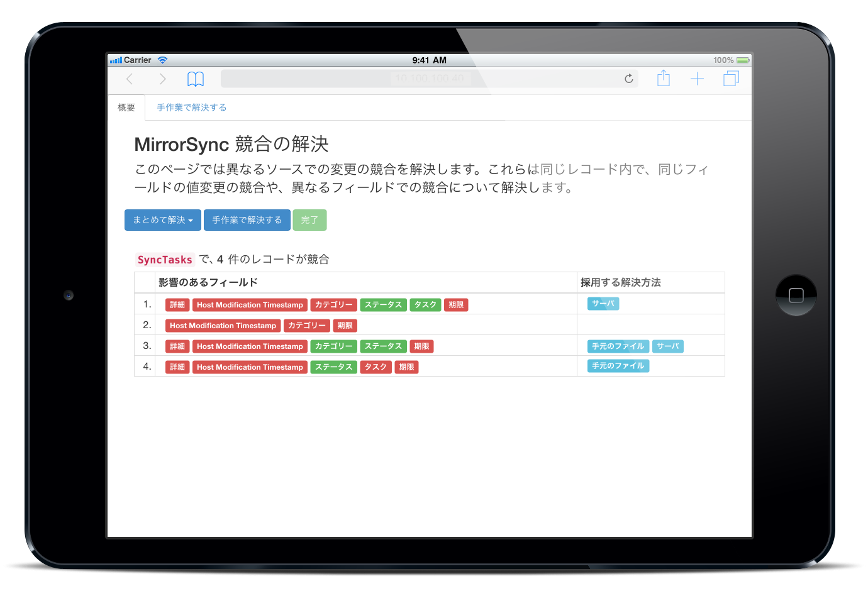Image resolution: width=868 pixels, height=591 pixels.
Task: Click row number 4. cell
Action: (x=145, y=367)
